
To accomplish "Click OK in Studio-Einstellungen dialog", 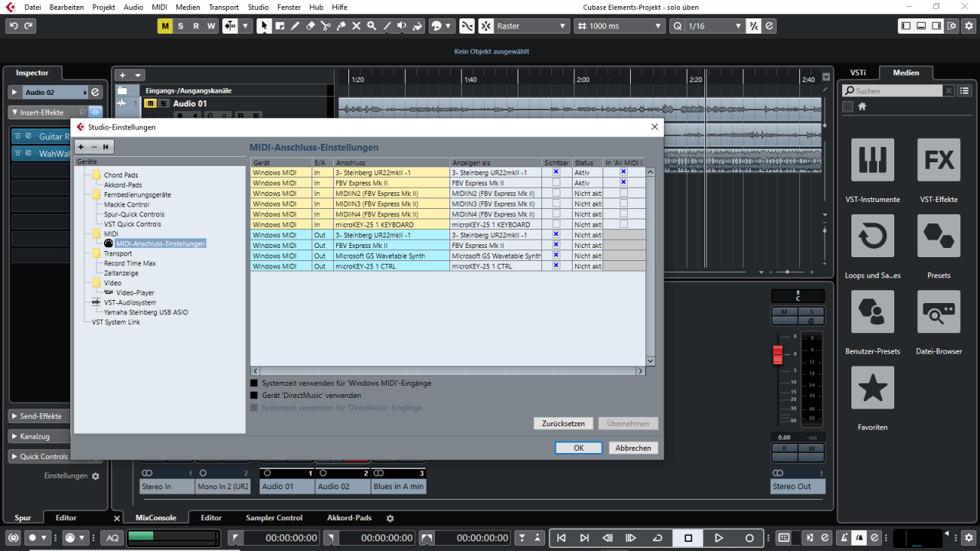I will (579, 448).
